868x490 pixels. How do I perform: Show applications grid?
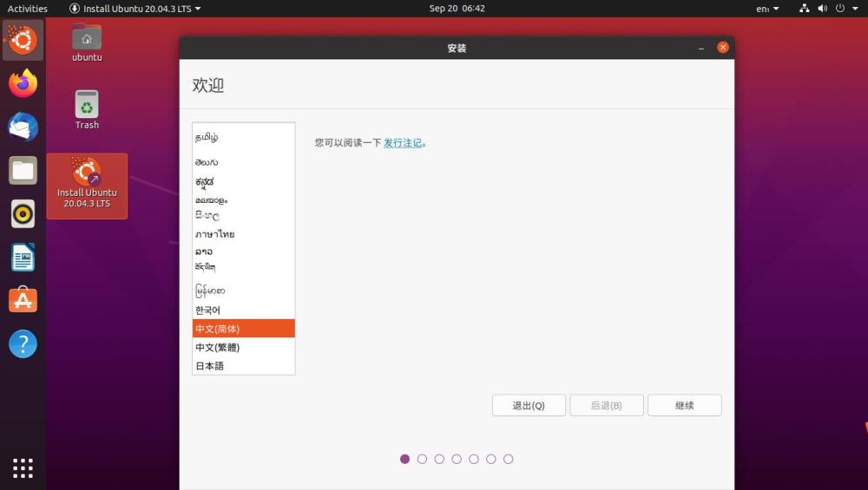click(23, 467)
